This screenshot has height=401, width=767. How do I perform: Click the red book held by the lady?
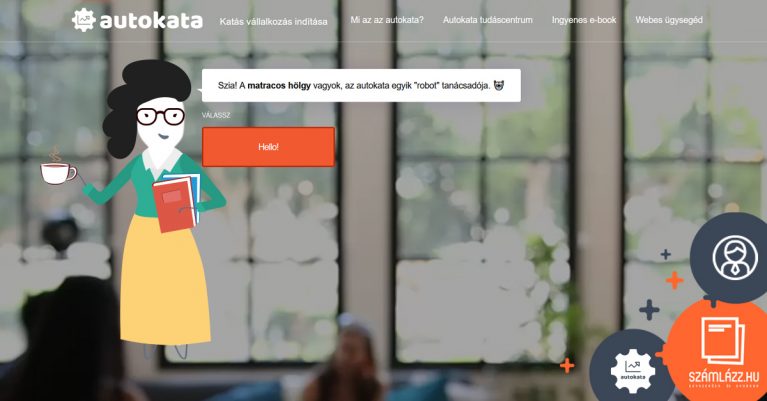[174, 205]
